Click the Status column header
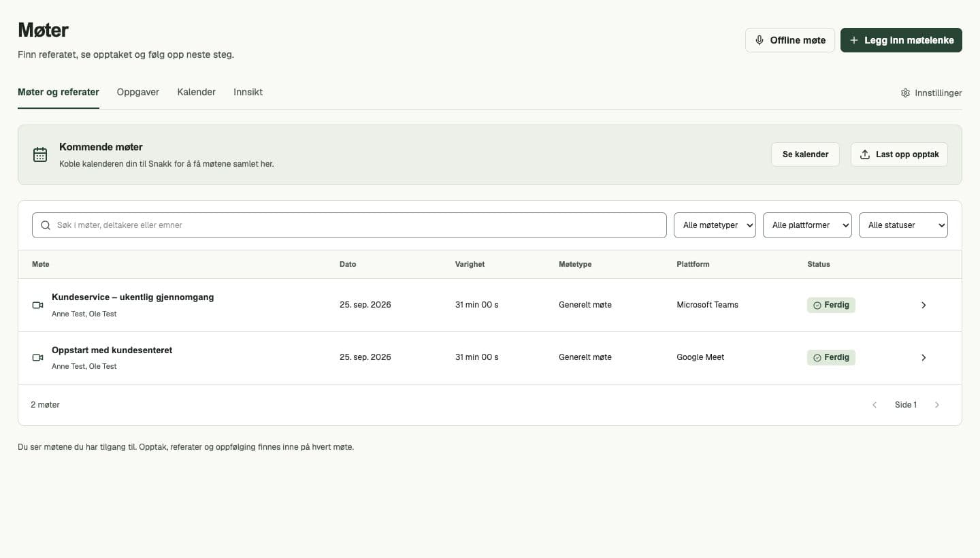This screenshot has height=558, width=980. pyautogui.click(x=819, y=264)
